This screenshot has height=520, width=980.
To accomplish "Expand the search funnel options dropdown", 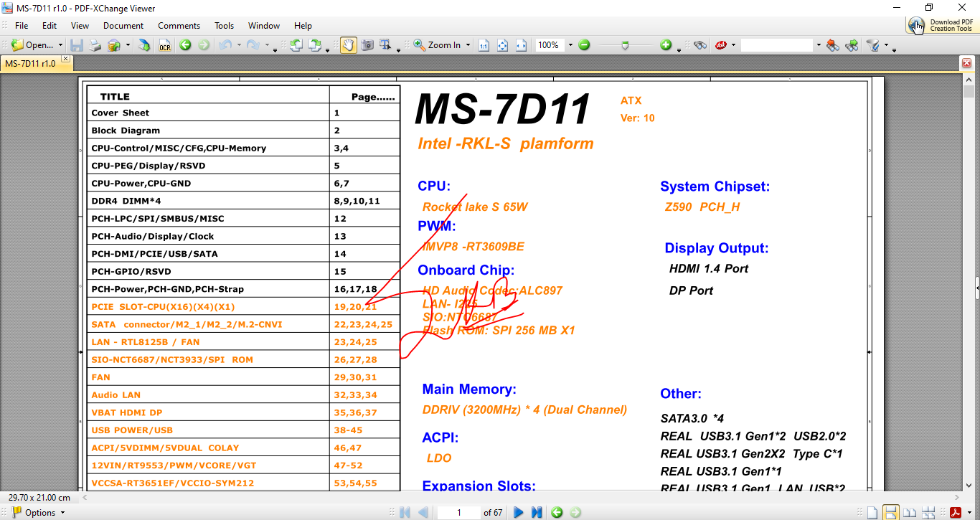I will click(x=886, y=46).
